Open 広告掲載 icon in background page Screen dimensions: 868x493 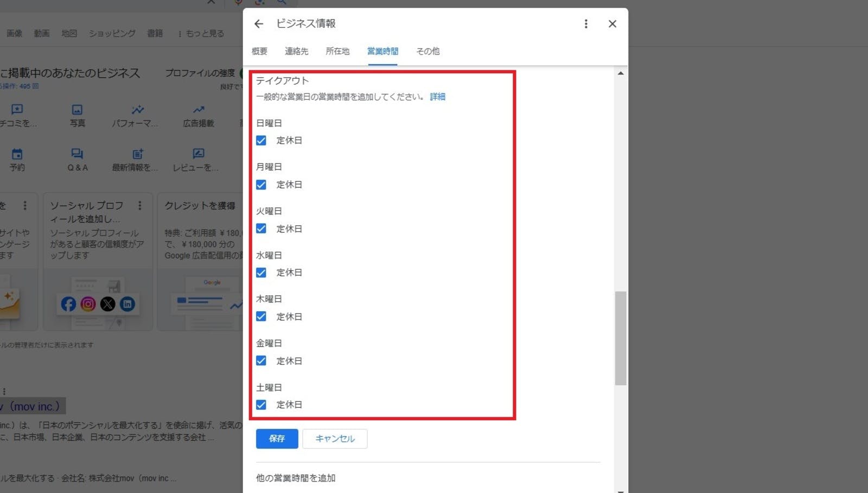point(199,110)
